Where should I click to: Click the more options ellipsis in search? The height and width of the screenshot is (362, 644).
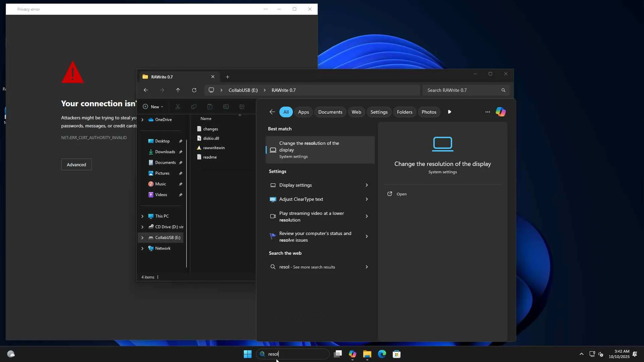click(487, 112)
